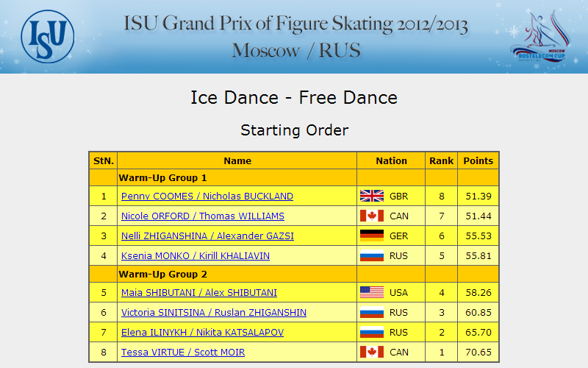Open Nelli ZHIGANSHINA / Alexander GAZSI link
This screenshot has height=368, width=588.
pos(207,236)
